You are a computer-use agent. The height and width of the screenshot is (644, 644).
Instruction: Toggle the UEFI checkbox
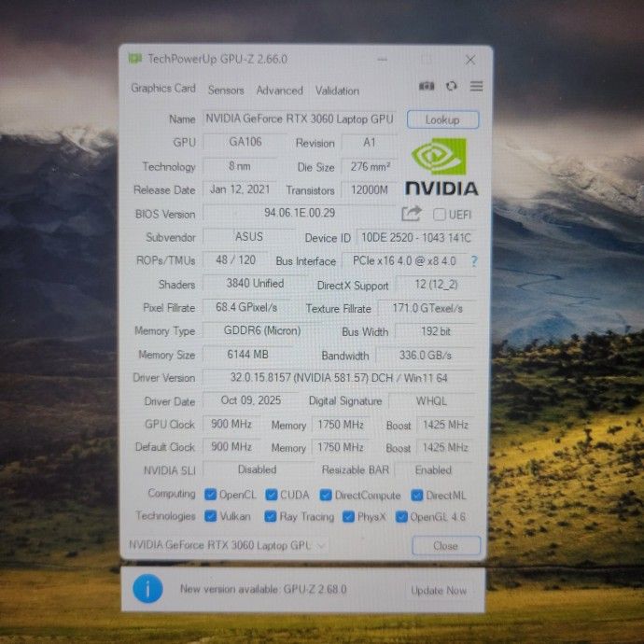(x=439, y=215)
